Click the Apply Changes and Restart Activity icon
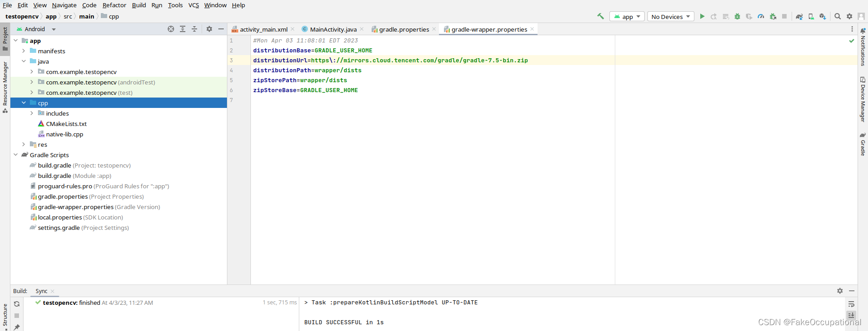 point(714,16)
